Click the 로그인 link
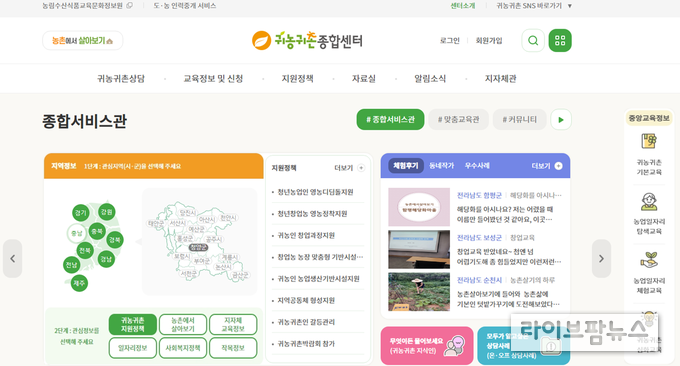 click(x=450, y=40)
